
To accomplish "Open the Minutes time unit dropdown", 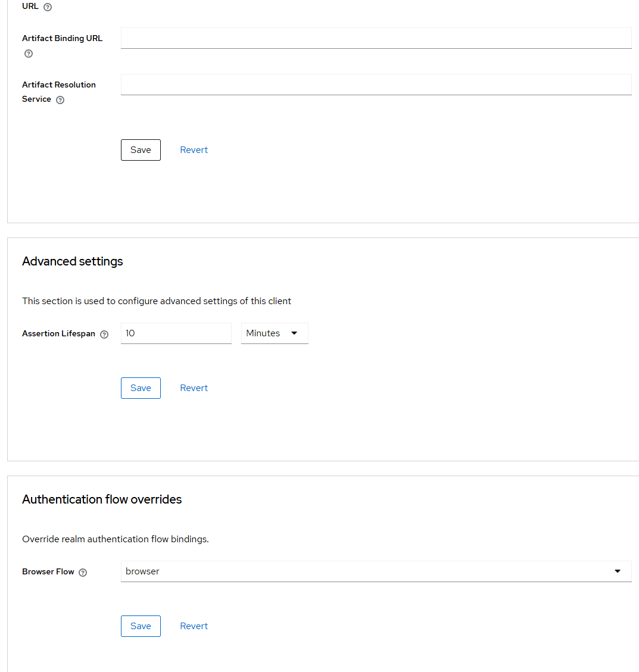I will [x=275, y=333].
